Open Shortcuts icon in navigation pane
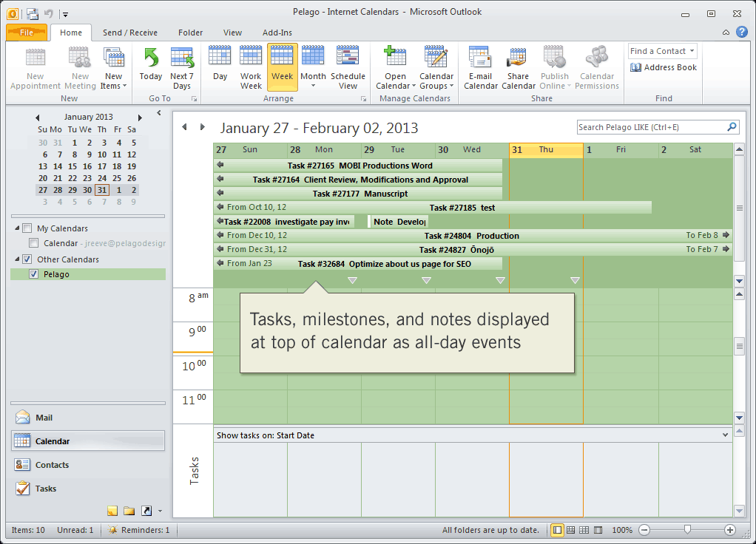Screen dimensions: 756x544 click(146, 511)
